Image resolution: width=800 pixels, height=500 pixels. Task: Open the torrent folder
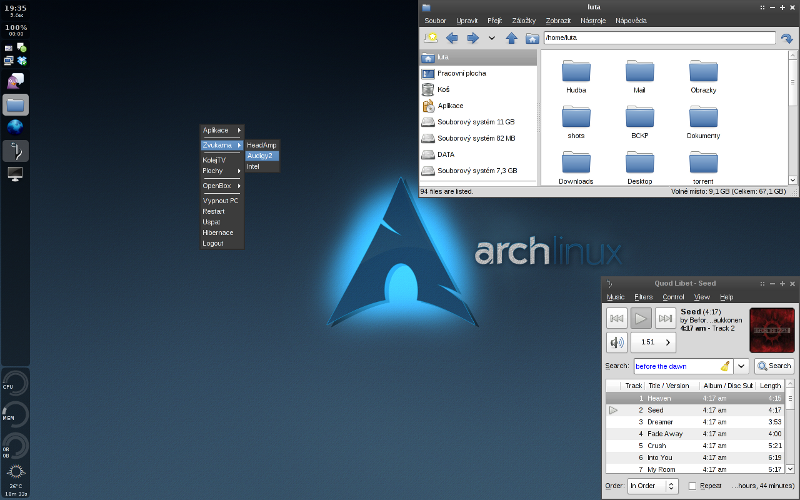click(703, 167)
